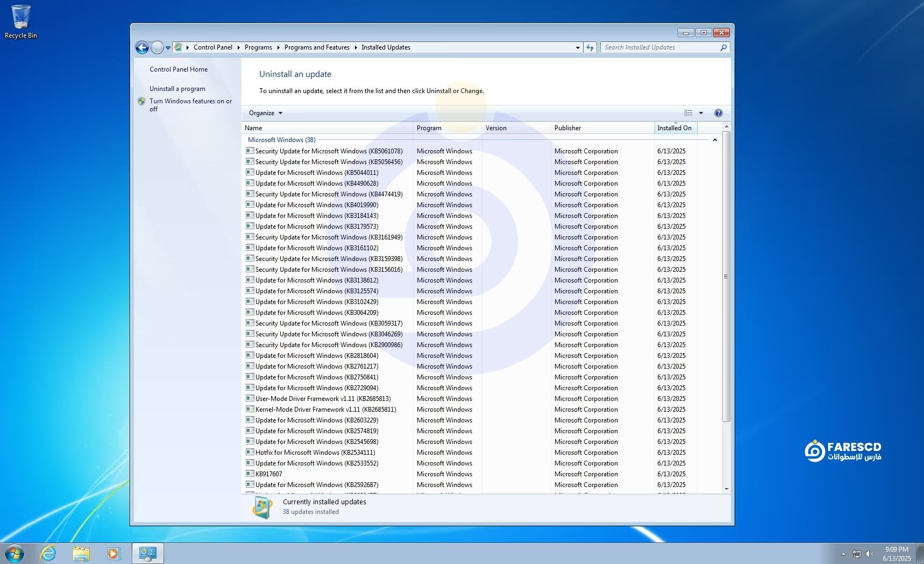
Task: Click the shield icon beside Windows features
Action: pos(141,101)
